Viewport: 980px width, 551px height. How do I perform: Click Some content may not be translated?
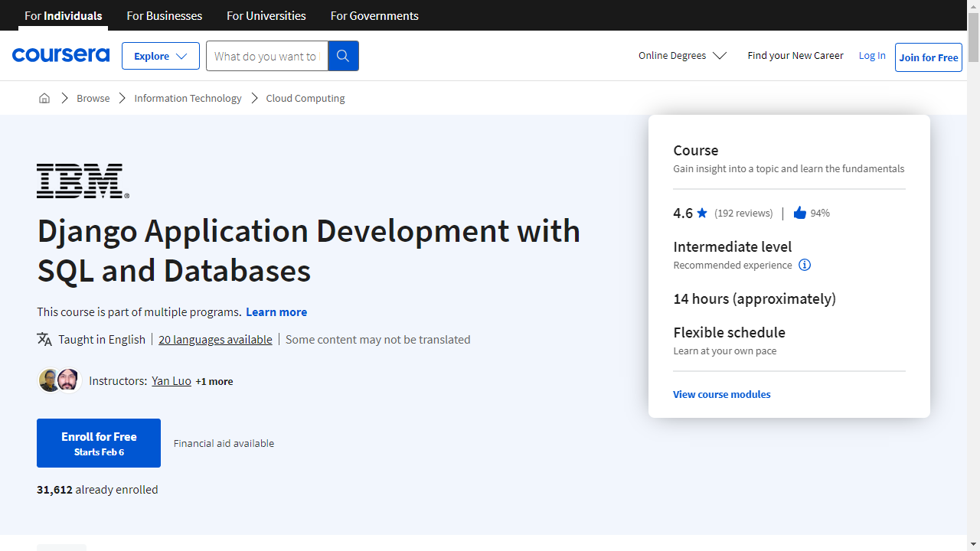tap(378, 339)
